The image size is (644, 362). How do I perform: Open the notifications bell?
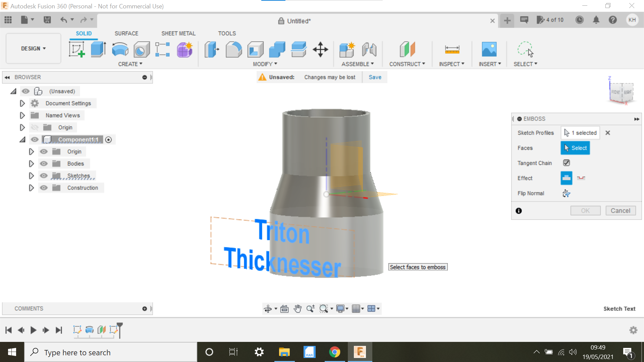(x=596, y=20)
